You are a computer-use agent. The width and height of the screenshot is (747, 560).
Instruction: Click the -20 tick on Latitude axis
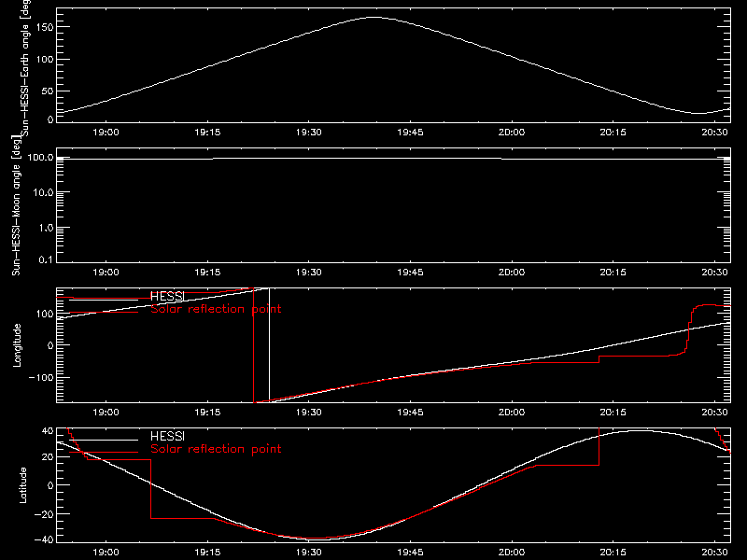[x=44, y=514]
